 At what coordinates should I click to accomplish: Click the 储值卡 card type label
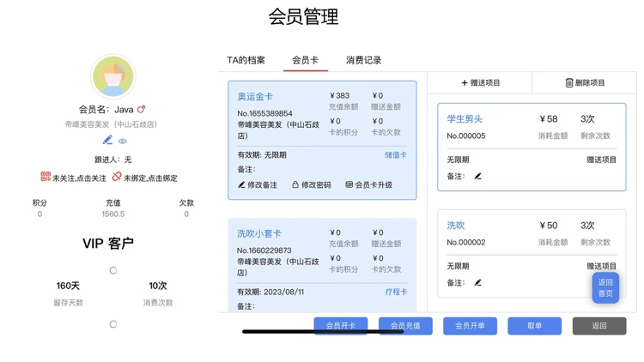[396, 155]
